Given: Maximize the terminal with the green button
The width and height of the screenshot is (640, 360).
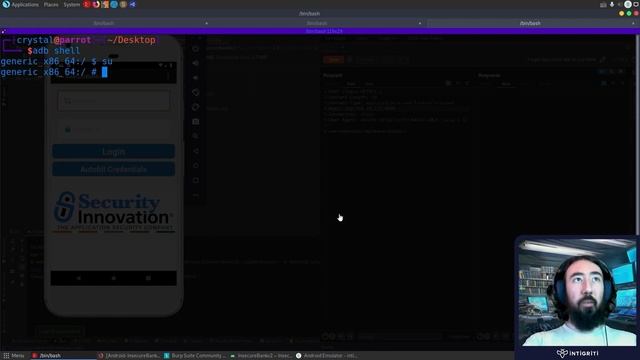Looking at the screenshot, I should click(629, 13).
